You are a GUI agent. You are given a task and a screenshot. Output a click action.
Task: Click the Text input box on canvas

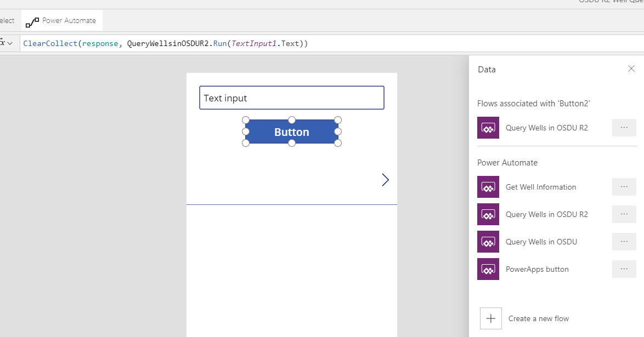tap(292, 98)
